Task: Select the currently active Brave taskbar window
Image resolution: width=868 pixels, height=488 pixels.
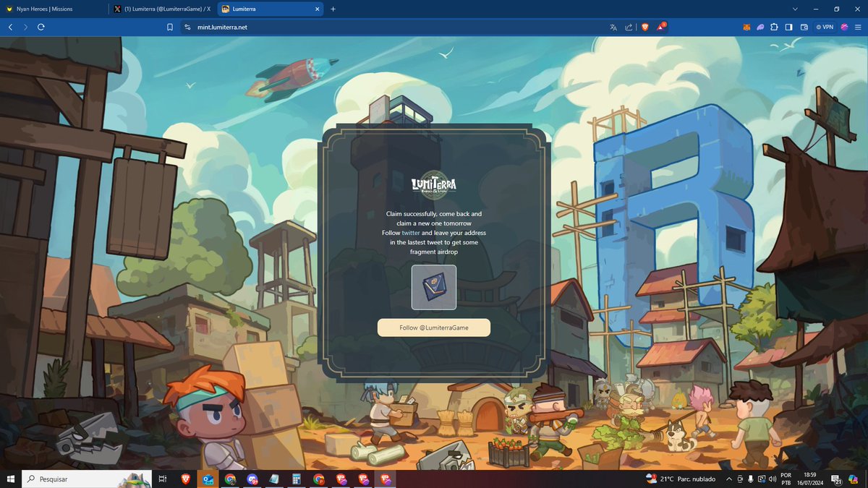Action: pyautogui.click(x=385, y=479)
